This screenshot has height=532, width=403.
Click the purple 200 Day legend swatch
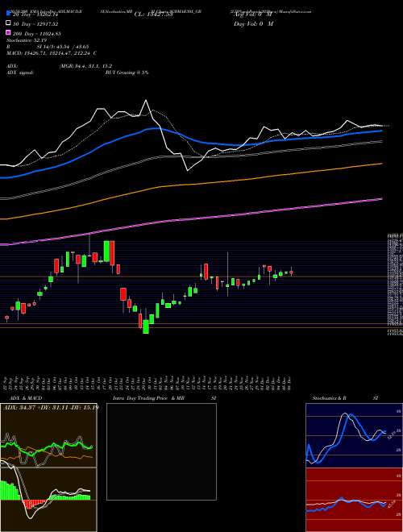tap(8, 33)
